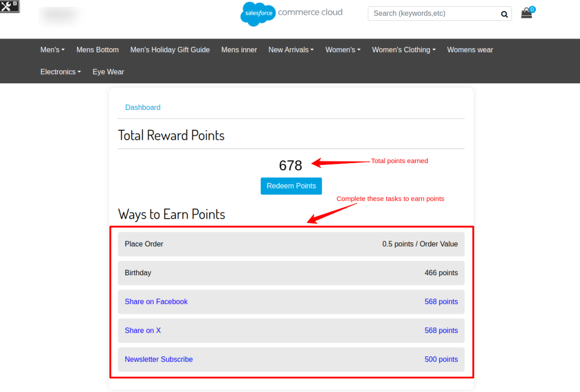
Task: Go to Mens inner category
Action: (x=239, y=50)
